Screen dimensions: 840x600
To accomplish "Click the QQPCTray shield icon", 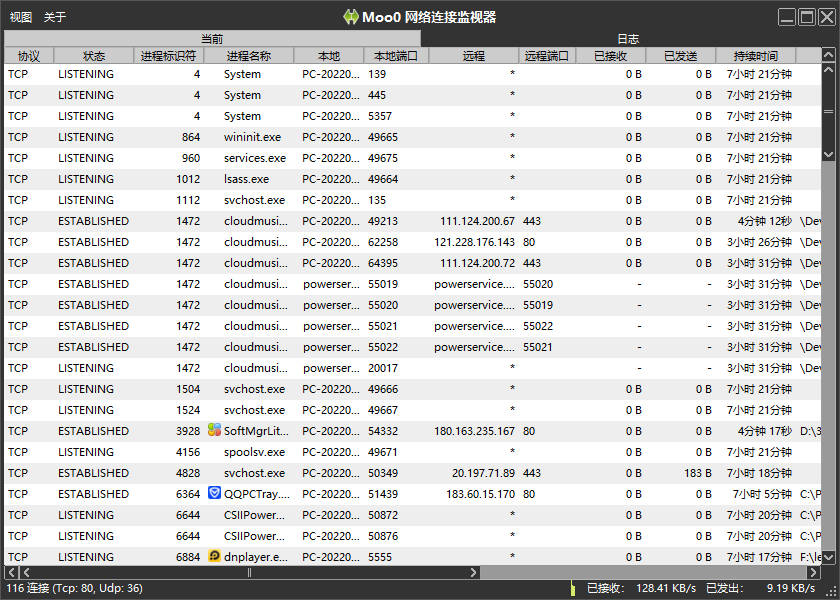I will click(214, 493).
